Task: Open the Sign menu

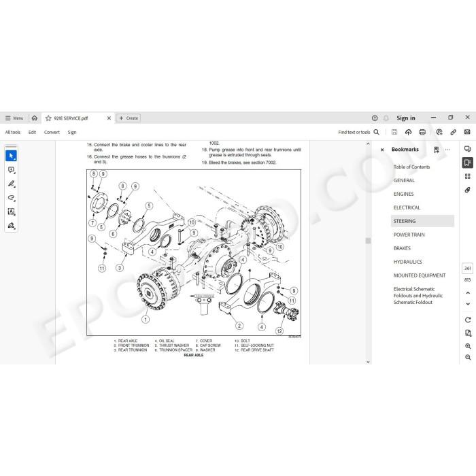Action: [72, 133]
